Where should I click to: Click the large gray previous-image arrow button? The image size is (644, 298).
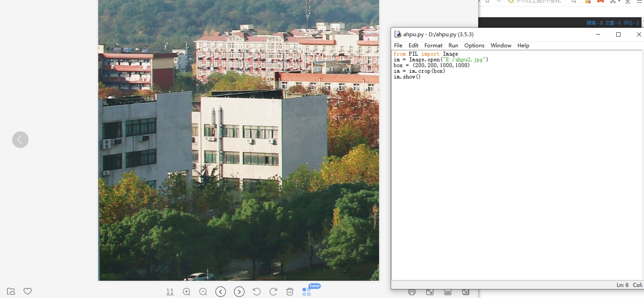pos(20,140)
